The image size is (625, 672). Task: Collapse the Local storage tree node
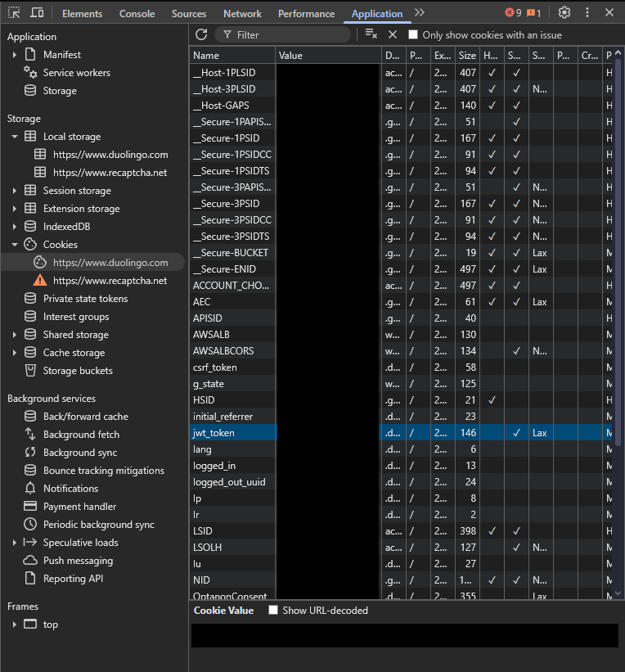tap(15, 137)
